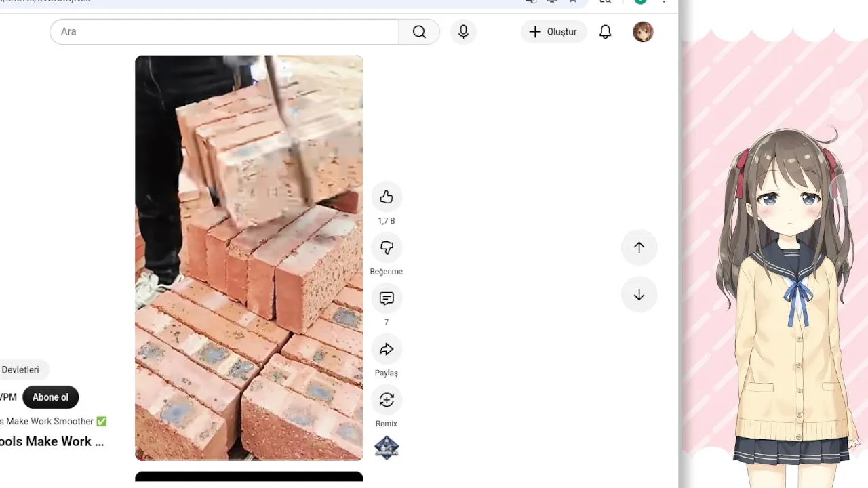Click the Ara search input field
868x488 pixels.
point(224,32)
